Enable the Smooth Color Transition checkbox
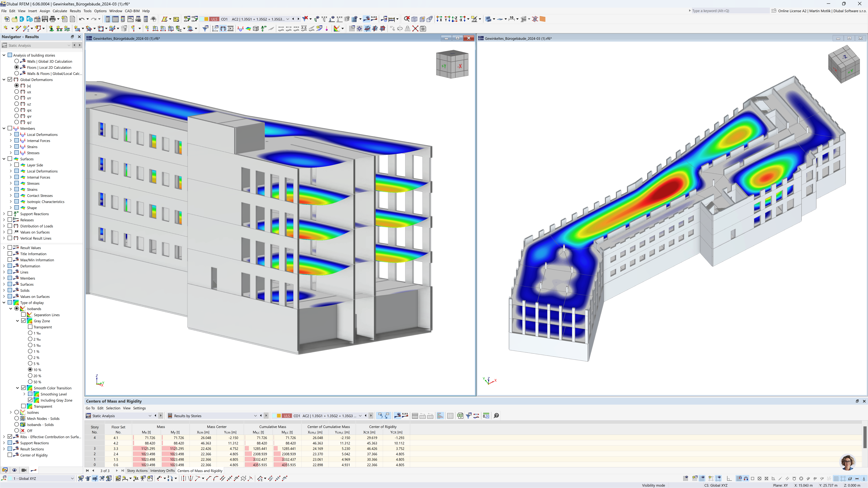This screenshot has width=868, height=488. [23, 388]
